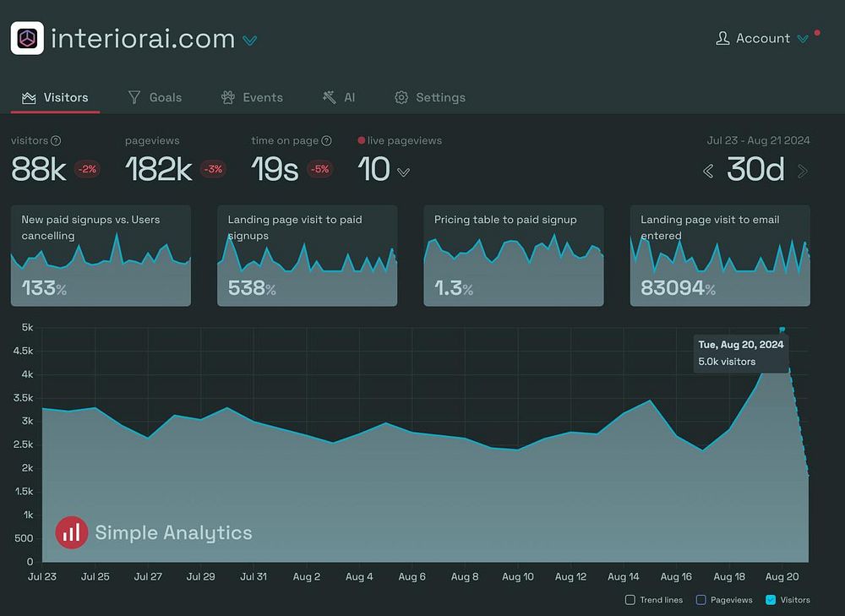Click the Visitors chart icon in tab

[x=29, y=97]
